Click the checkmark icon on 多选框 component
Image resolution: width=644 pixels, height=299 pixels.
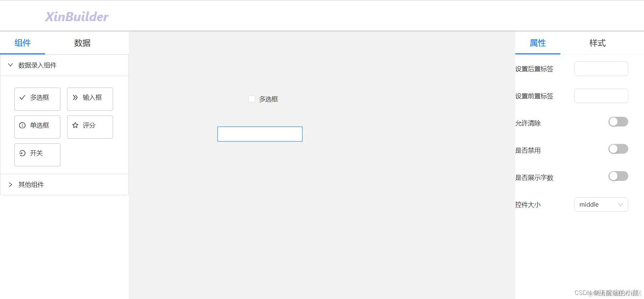tap(22, 97)
